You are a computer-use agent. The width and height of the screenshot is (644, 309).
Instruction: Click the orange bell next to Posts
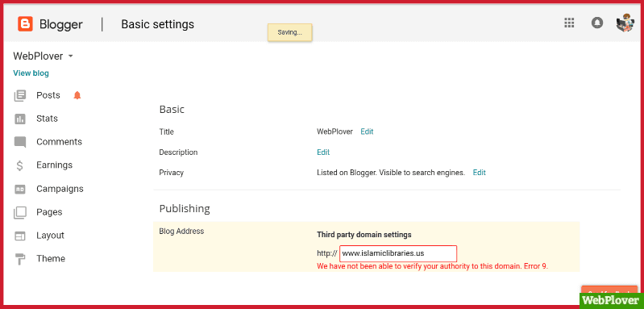tap(77, 95)
